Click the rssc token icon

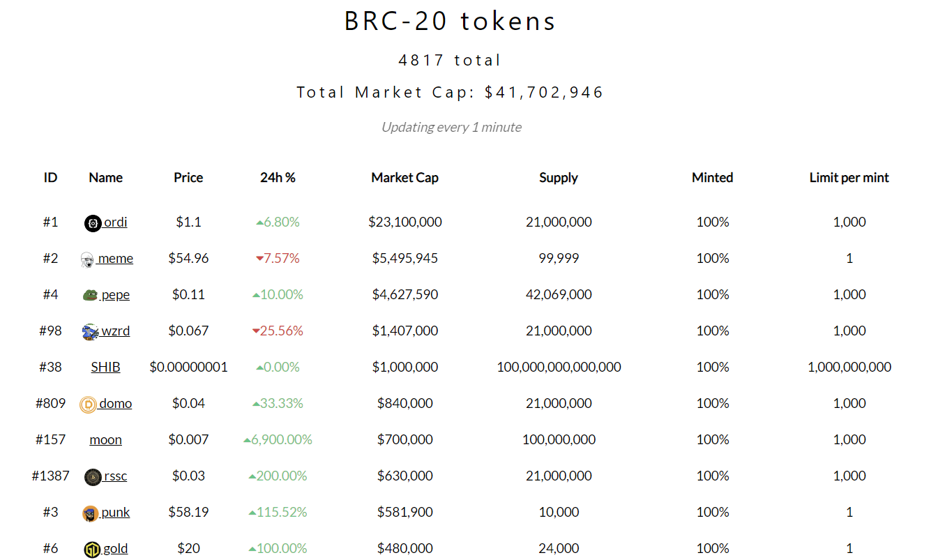93,477
